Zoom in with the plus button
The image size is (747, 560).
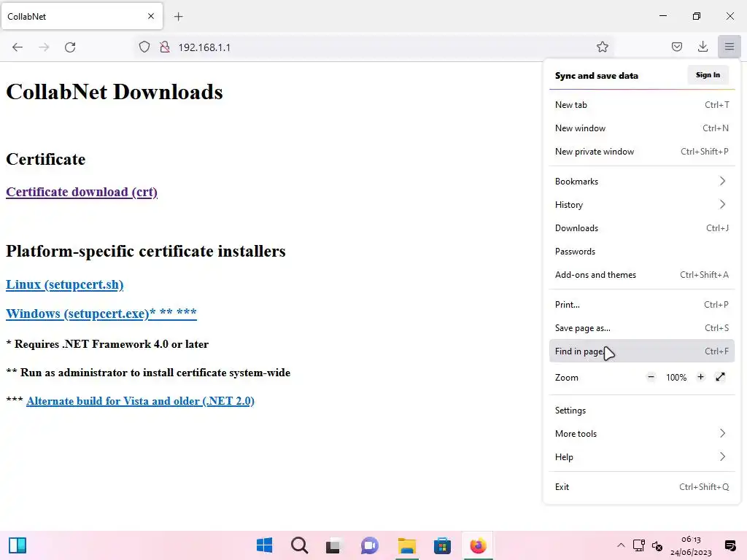pos(700,377)
